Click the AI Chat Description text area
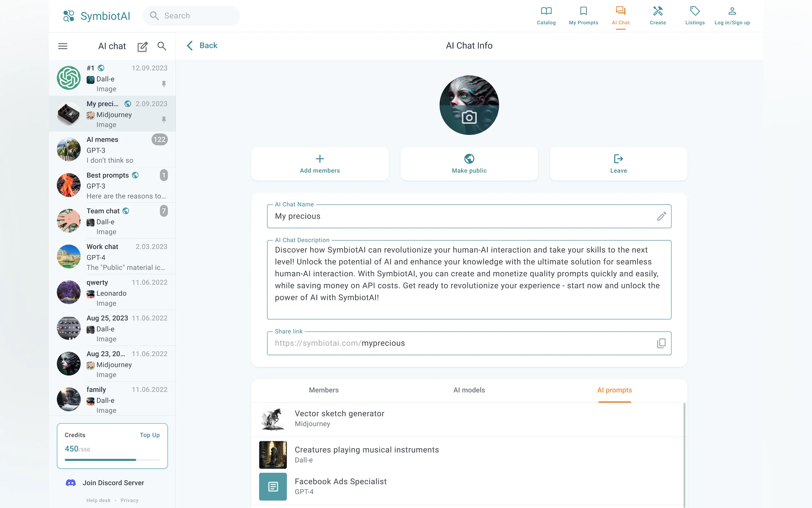This screenshot has height=508, width=812. click(469, 280)
